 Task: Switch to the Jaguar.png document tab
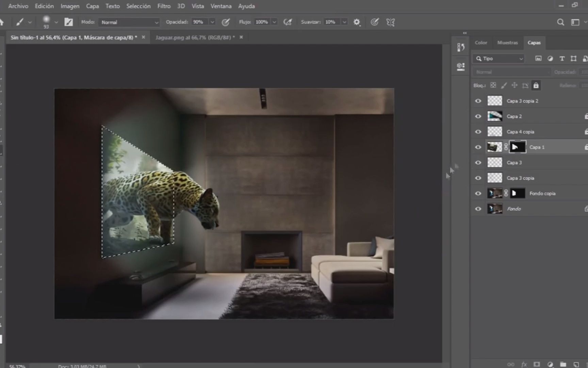click(x=195, y=37)
